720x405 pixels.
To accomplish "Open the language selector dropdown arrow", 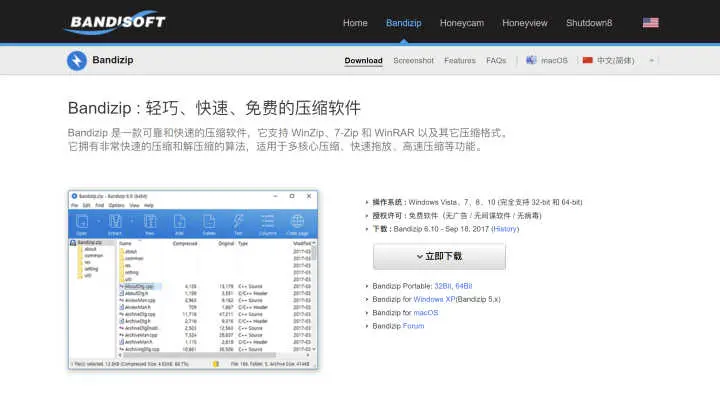I will point(651,61).
